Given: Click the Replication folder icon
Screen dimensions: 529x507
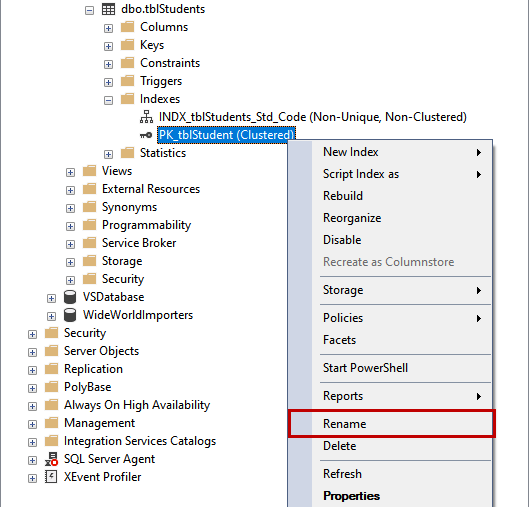Looking at the screenshot, I should 51,369.
